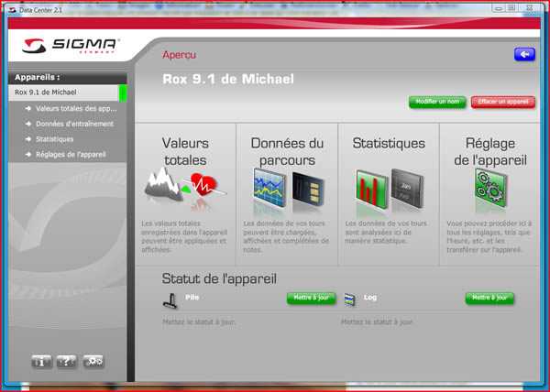
Task: Open the settings gears button in sidebar
Action: pyautogui.click(x=93, y=361)
